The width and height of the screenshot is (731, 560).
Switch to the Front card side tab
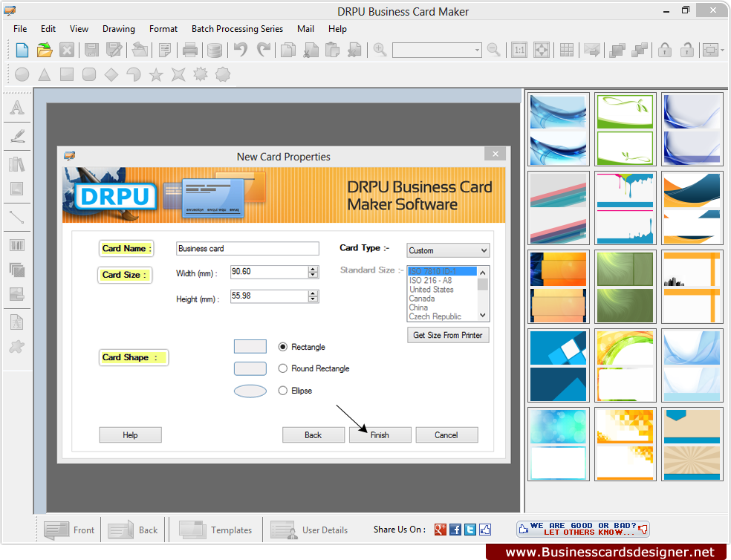pos(69,530)
